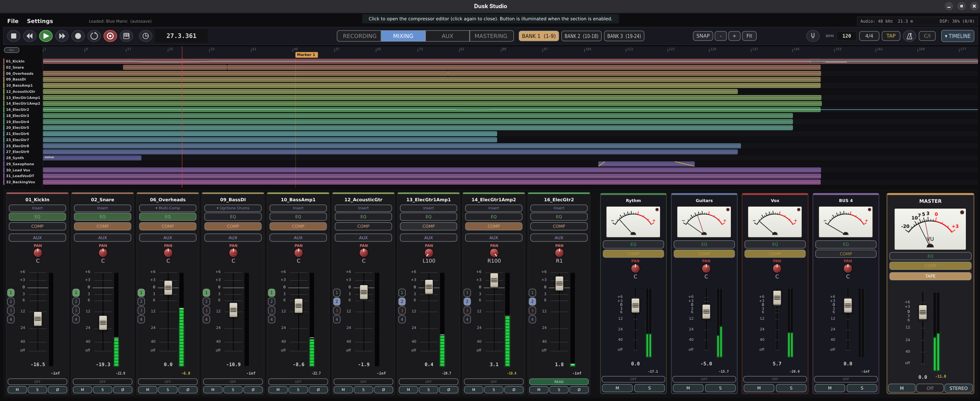Toggle COMP on the 10_BassAmp1 channel

298,226
